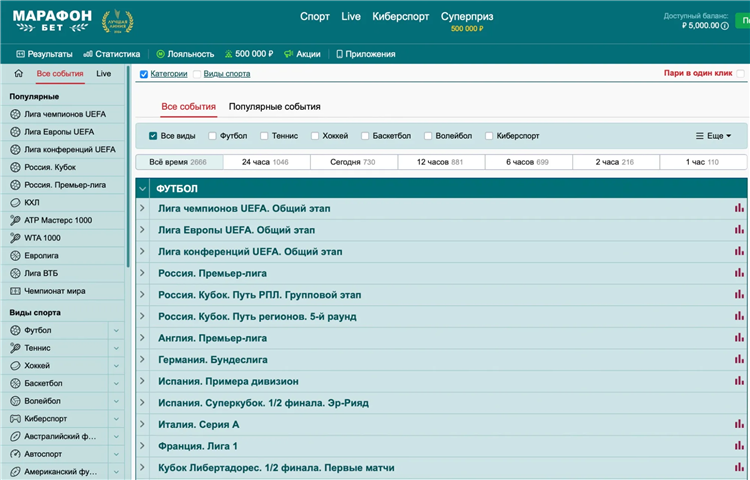Image resolution: width=750 pixels, height=480 pixels.
Task: Toggle the Виды спорта checkbox
Action: click(197, 74)
